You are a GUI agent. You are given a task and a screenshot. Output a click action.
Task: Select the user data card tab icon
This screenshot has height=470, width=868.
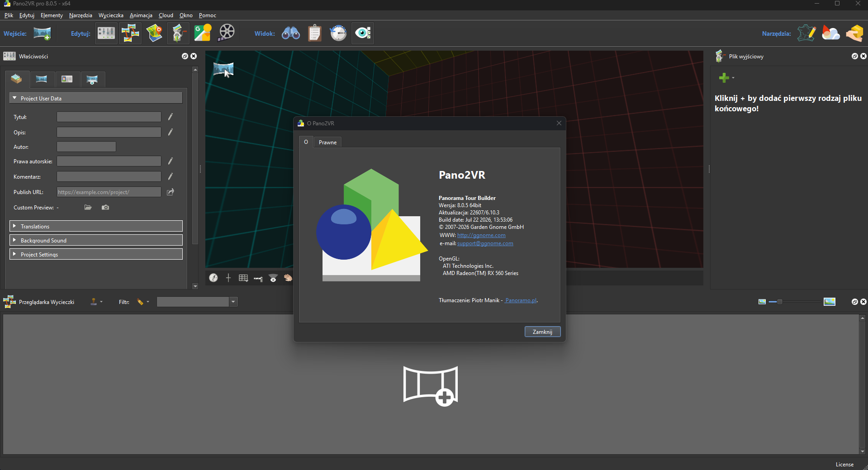click(67, 80)
